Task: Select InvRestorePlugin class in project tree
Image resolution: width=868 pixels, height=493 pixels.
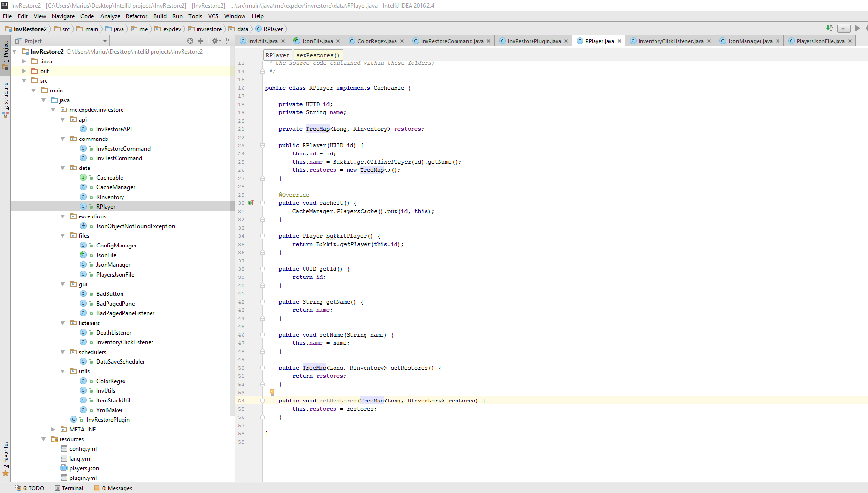Action: [x=108, y=419]
